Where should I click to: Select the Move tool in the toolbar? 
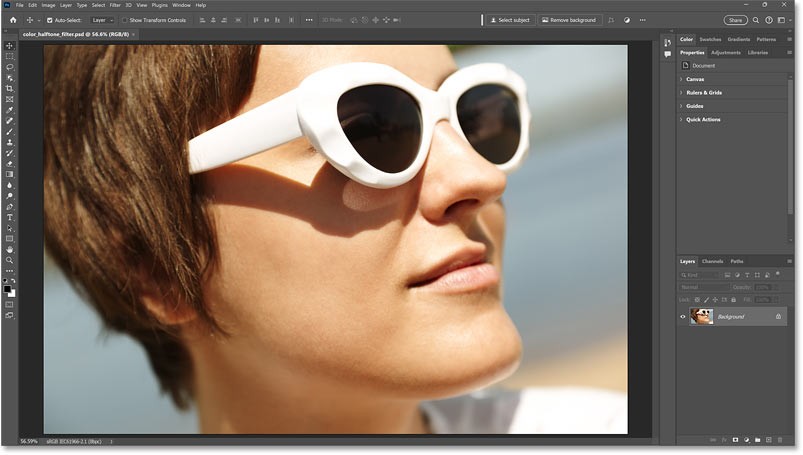[9, 46]
